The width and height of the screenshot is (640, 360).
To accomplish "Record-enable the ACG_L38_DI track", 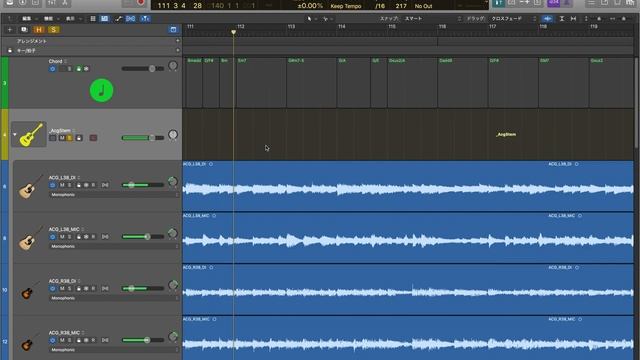I will pos(93,185).
